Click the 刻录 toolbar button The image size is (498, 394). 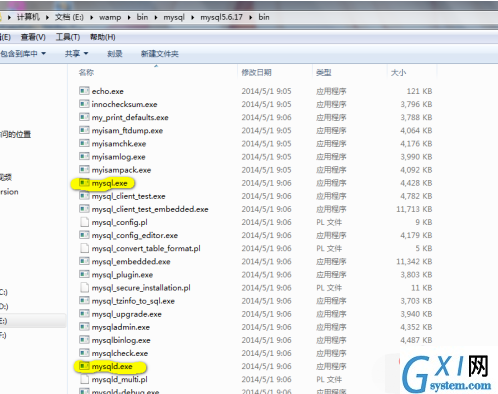pyautogui.click(x=115, y=54)
